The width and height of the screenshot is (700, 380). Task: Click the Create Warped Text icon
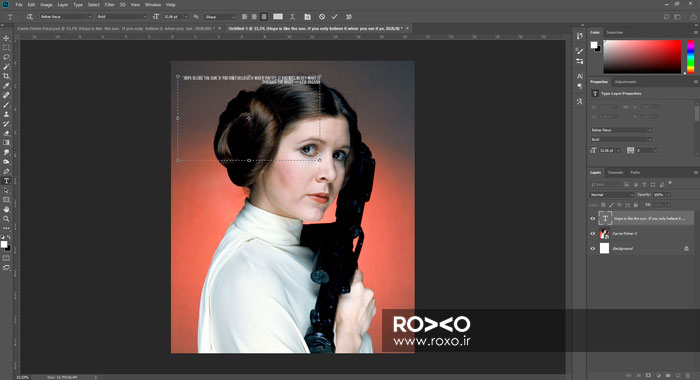tap(292, 17)
